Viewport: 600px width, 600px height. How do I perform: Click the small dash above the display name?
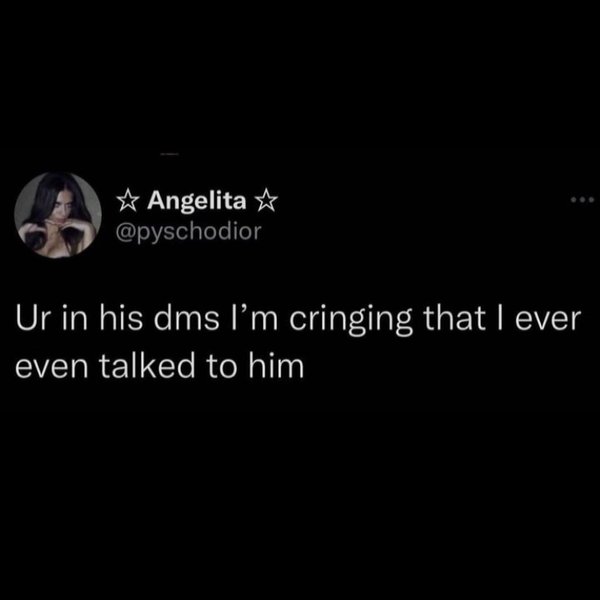tap(170, 155)
